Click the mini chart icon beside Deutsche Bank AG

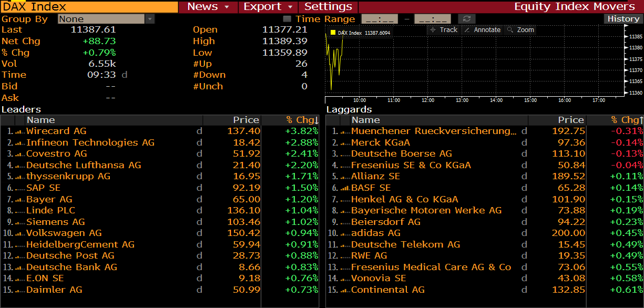21,268
